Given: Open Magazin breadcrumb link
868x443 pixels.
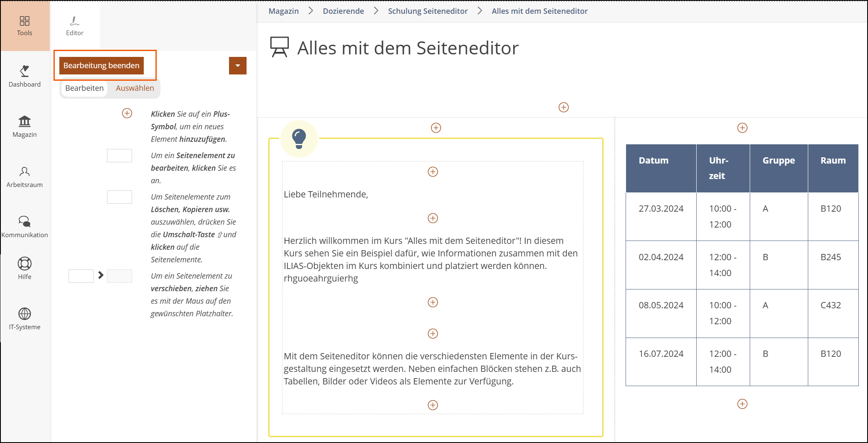Looking at the screenshot, I should coord(283,11).
